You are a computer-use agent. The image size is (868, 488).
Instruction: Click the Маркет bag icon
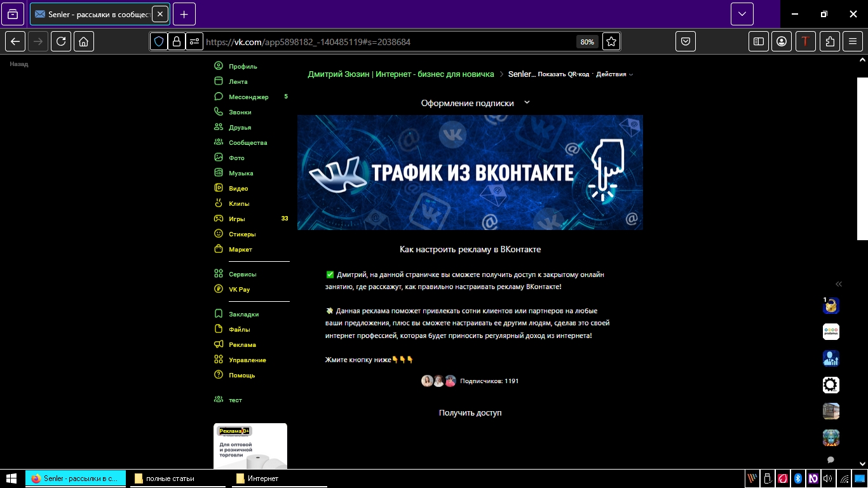pos(219,249)
